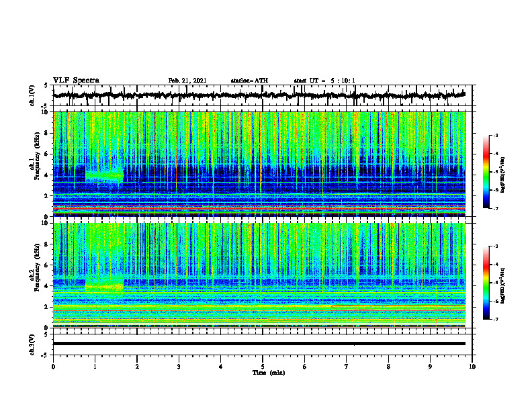Click time axis tick label "4"
532x411 pixels.
click(x=221, y=367)
